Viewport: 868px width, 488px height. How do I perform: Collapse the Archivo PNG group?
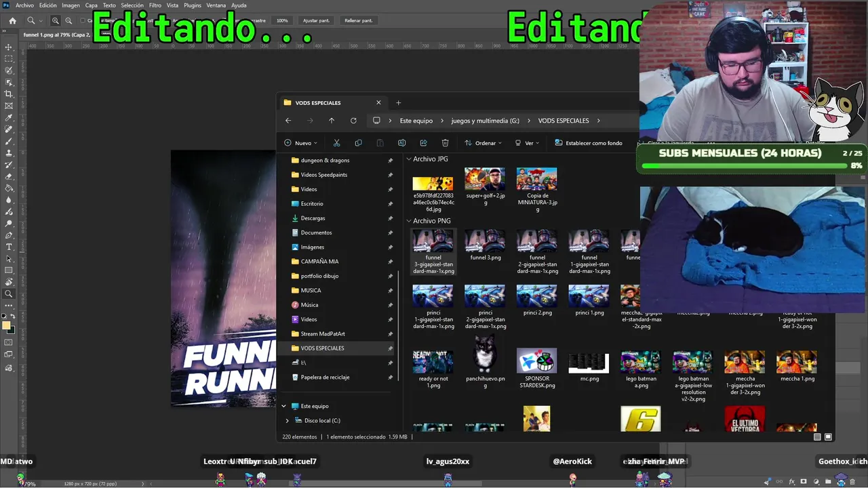click(409, 221)
